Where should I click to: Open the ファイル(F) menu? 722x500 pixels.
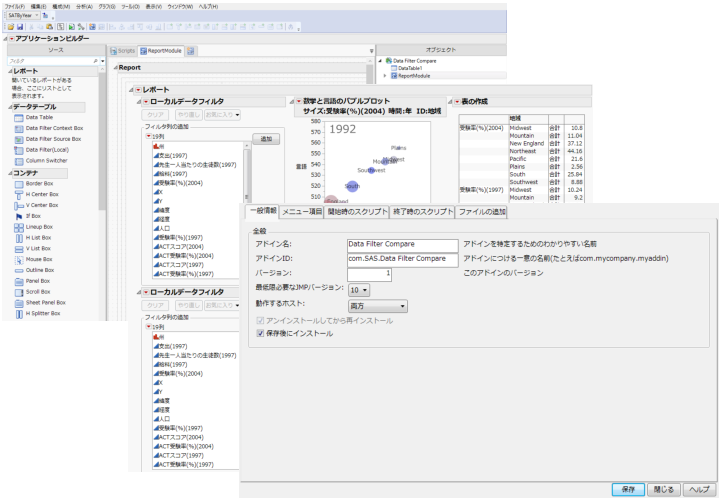click(x=15, y=6)
